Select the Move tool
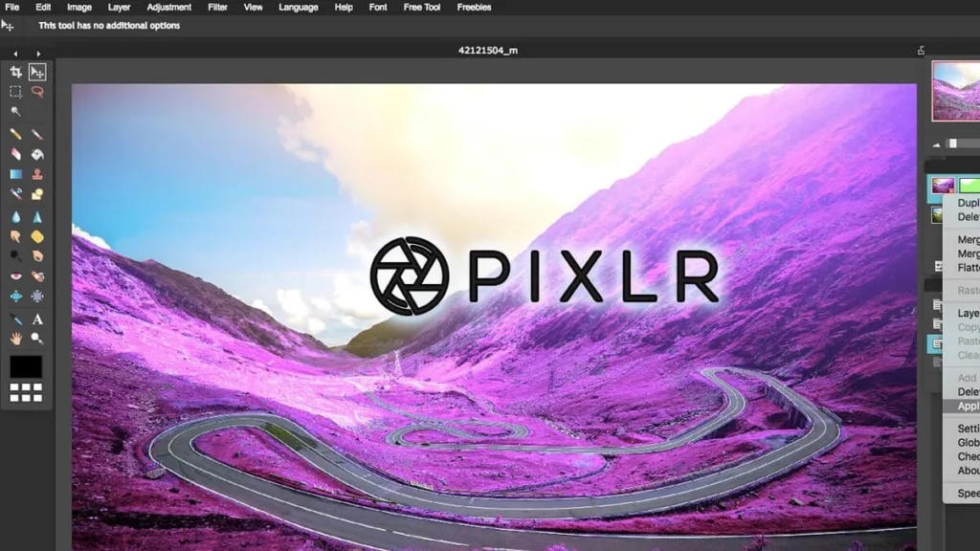The image size is (980, 551). [37, 72]
